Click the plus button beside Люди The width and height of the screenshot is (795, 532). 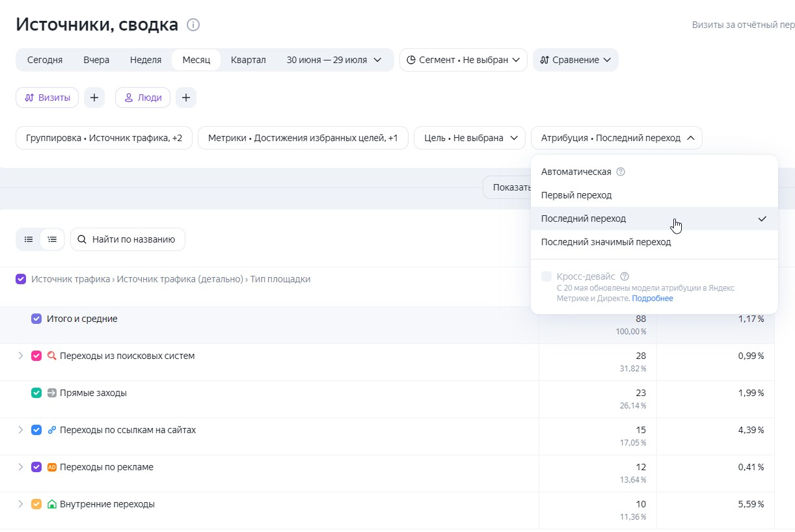pyautogui.click(x=186, y=98)
